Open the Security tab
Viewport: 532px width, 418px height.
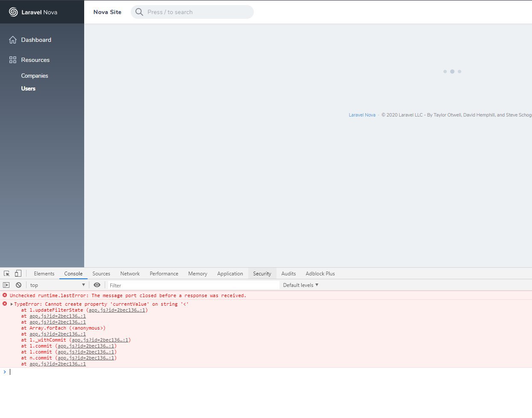click(x=262, y=273)
